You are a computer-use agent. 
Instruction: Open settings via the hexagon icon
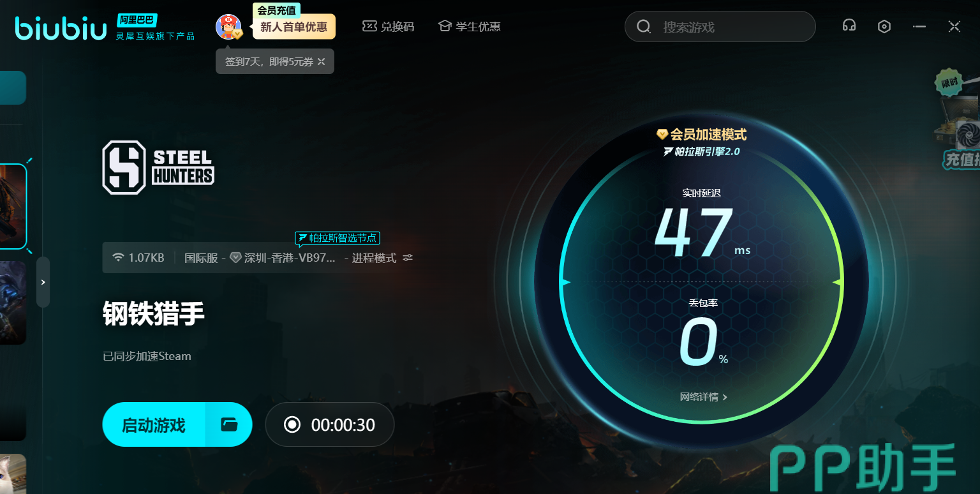click(884, 26)
